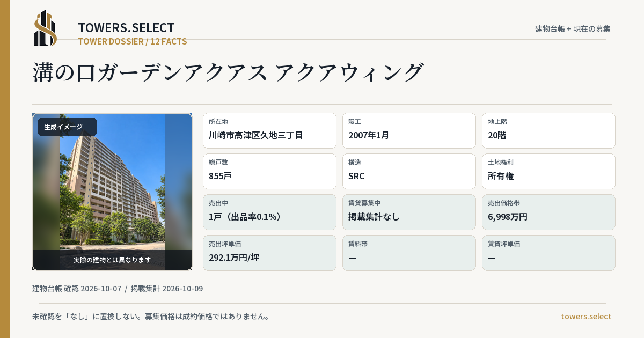Click the empty 賃料帯 card

[x=409, y=253]
